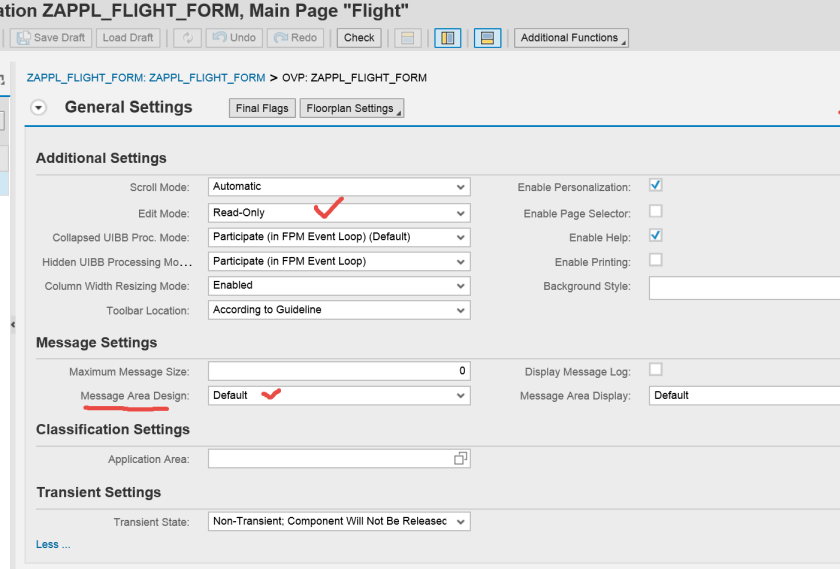Uncheck Enable Personalization checkbox

655,185
